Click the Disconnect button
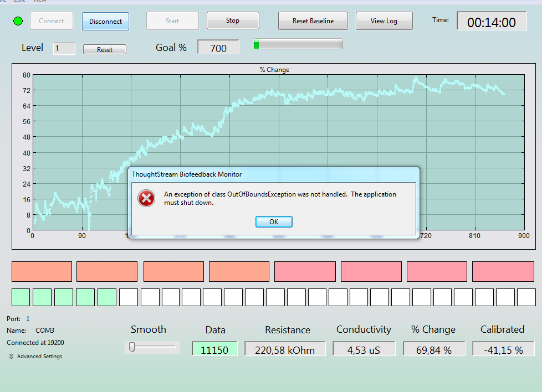542x392 pixels. pyautogui.click(x=105, y=22)
